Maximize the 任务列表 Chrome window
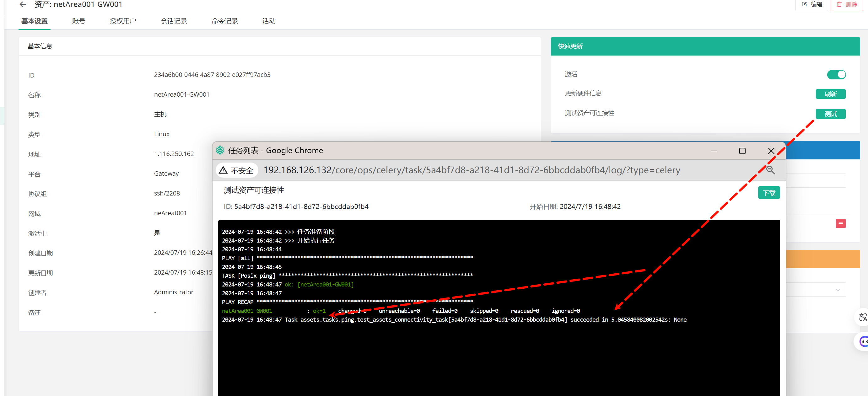Screen dimensions: 868x396 (x=742, y=151)
